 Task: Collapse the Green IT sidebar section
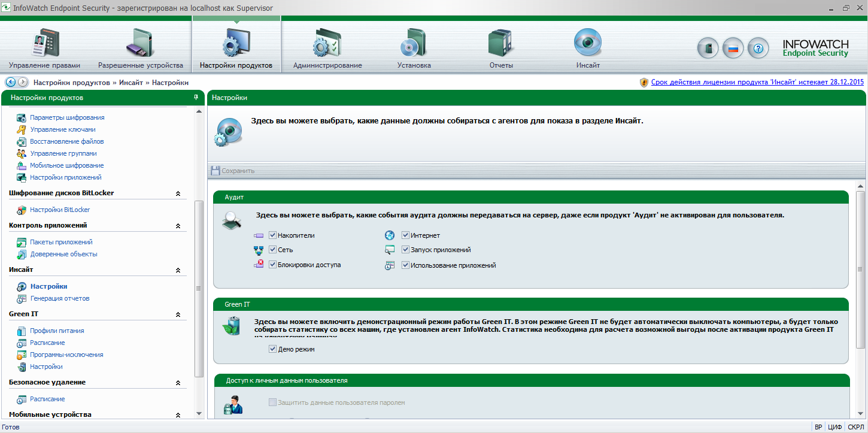coord(178,314)
